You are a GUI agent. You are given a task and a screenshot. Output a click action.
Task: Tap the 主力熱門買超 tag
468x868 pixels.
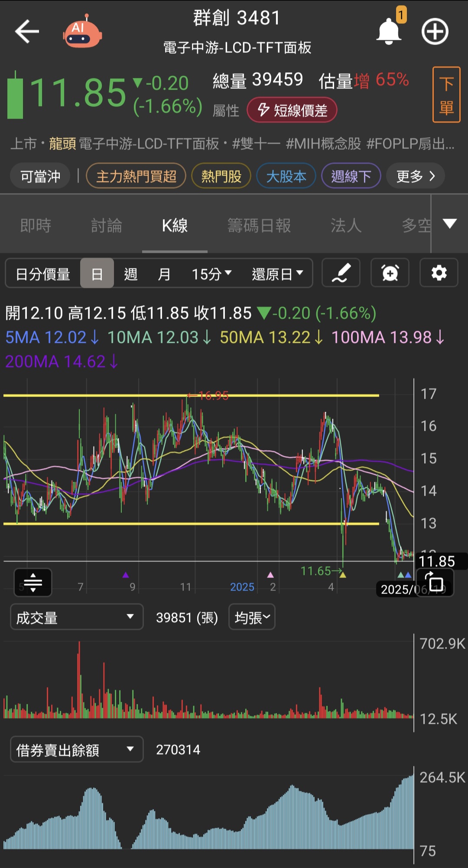click(x=136, y=176)
